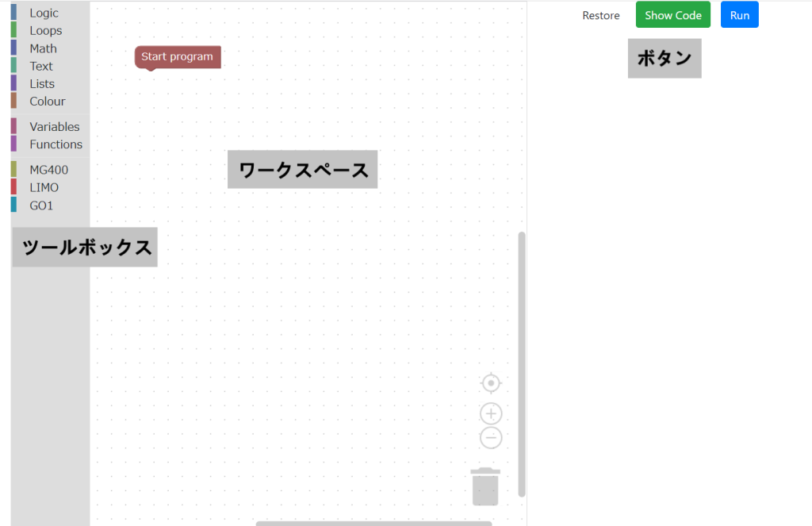The height and width of the screenshot is (526, 812).
Task: Click the center workspace crosshair icon
Action: tap(490, 382)
